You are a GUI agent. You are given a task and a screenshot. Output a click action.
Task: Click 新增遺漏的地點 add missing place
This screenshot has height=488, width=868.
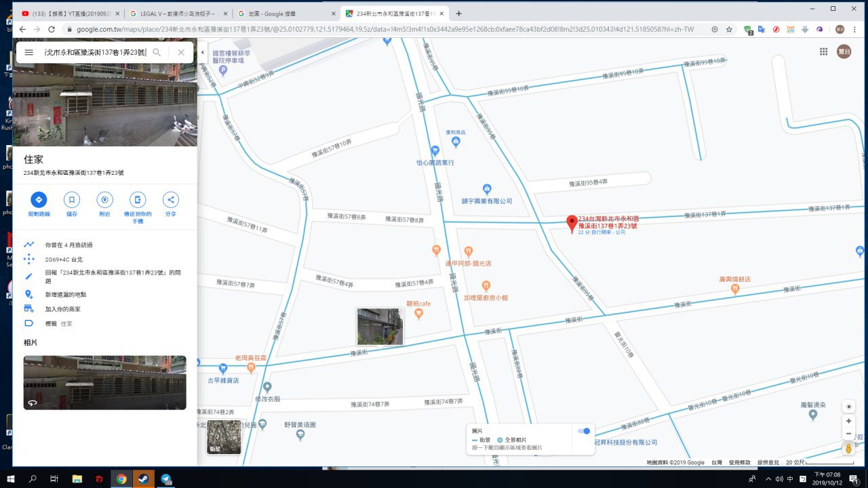[x=66, y=295]
